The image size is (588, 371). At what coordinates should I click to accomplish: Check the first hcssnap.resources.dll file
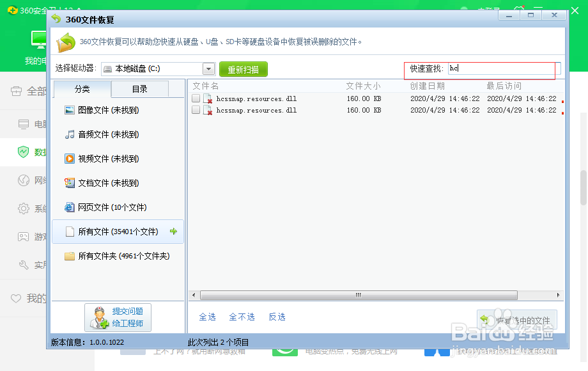(x=196, y=98)
